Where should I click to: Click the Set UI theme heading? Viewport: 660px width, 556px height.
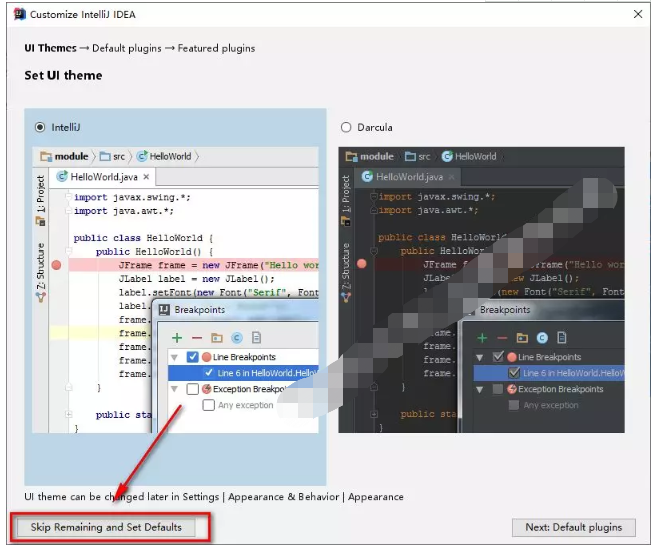tap(63, 75)
